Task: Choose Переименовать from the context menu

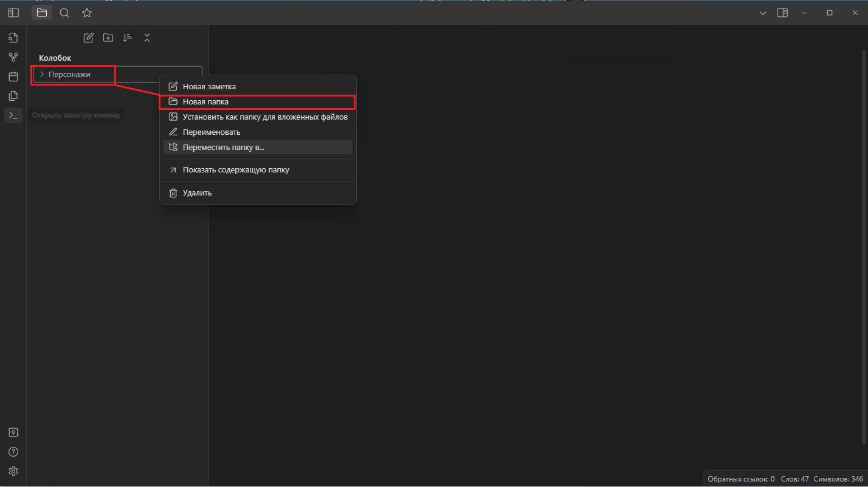Action: [x=211, y=132]
